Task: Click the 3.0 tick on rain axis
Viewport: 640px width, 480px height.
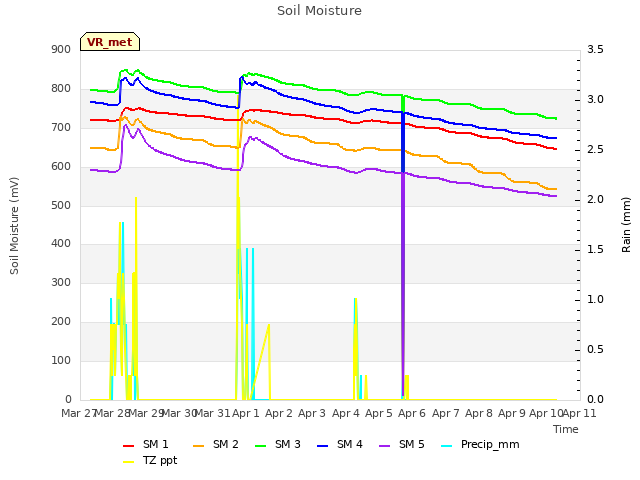Action: (595, 100)
